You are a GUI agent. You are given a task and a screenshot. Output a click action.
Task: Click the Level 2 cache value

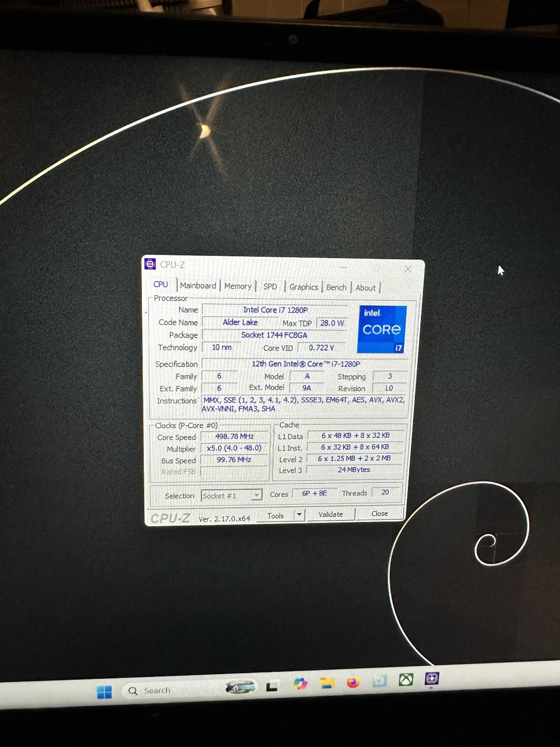click(354, 458)
